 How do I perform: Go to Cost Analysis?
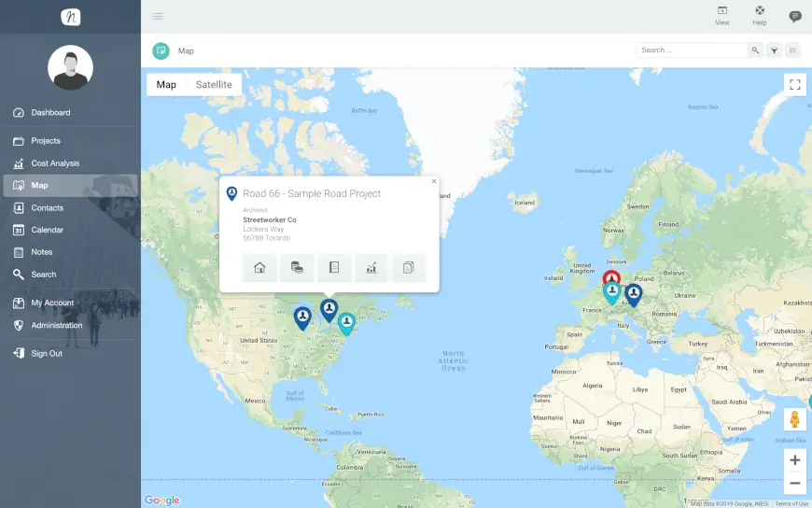pyautogui.click(x=55, y=163)
